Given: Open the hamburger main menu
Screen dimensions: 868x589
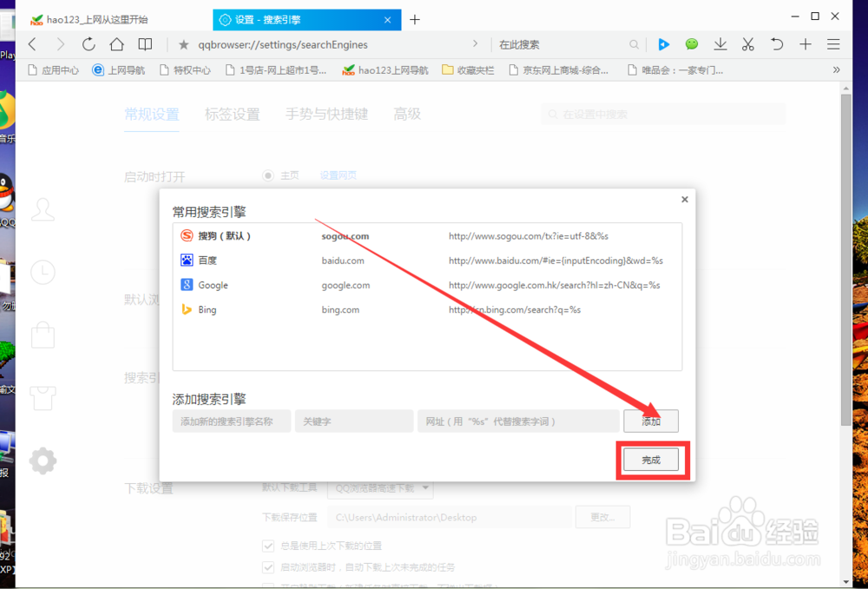Looking at the screenshot, I should (x=833, y=44).
